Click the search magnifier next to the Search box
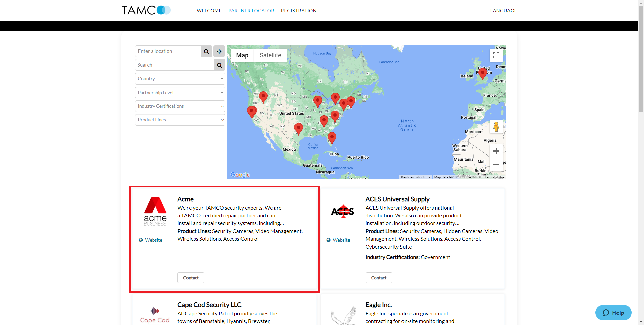This screenshot has width=644, height=325. click(219, 65)
